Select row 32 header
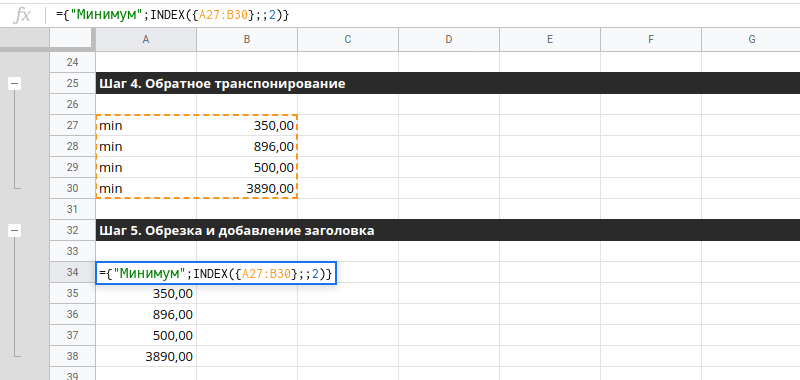 tap(72, 230)
